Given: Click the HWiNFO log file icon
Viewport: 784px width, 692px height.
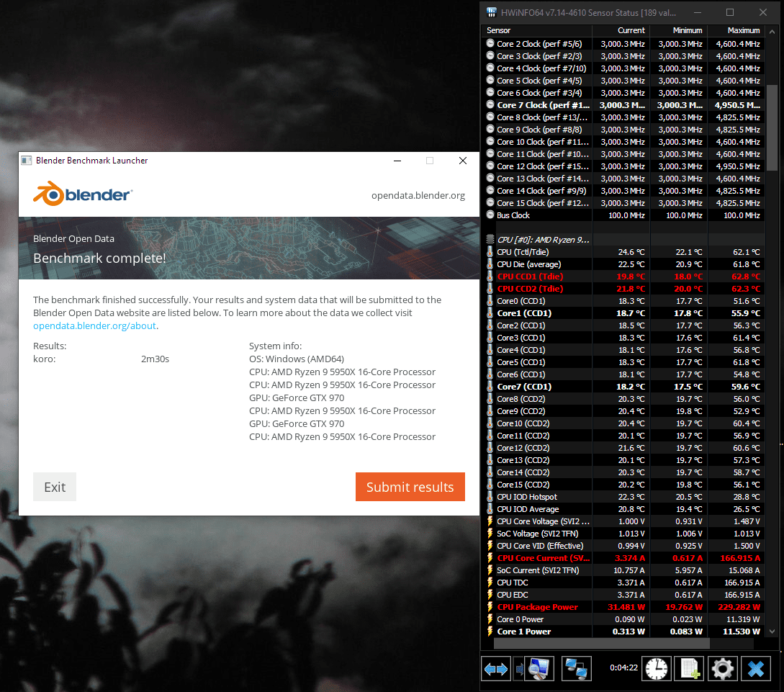Looking at the screenshot, I should click(x=690, y=668).
